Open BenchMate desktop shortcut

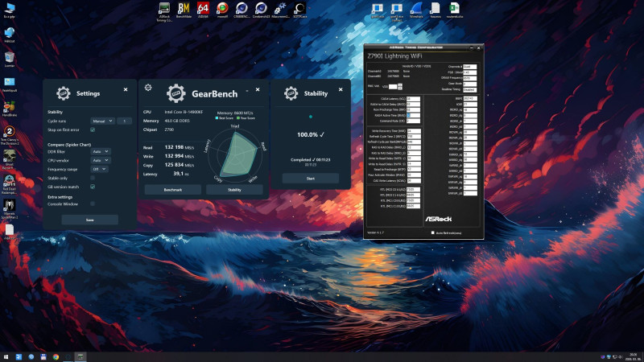coord(184,8)
